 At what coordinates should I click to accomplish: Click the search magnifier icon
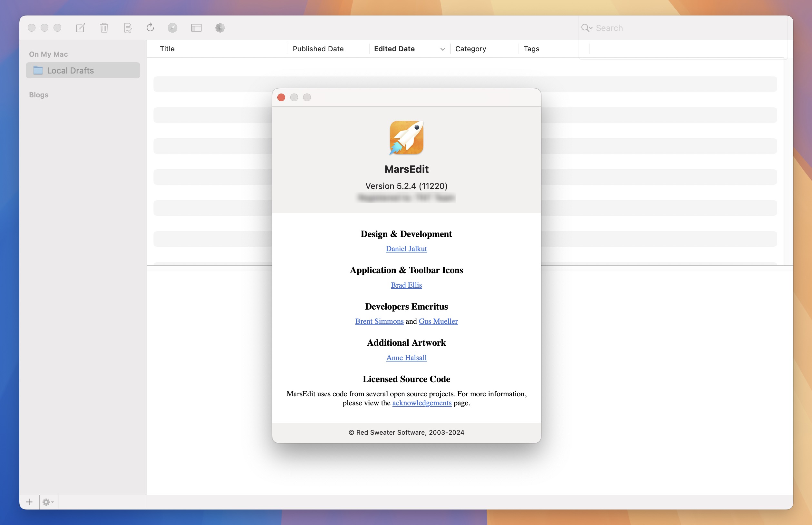tap(586, 28)
